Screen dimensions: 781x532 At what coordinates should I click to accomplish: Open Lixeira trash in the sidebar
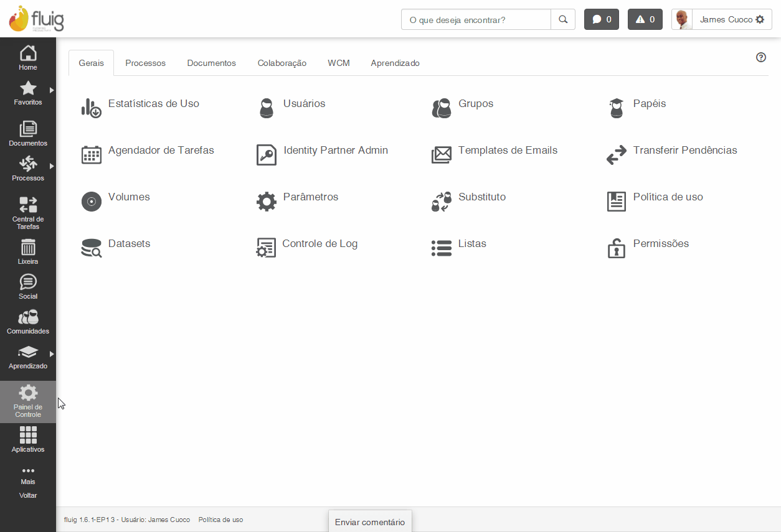tap(28, 251)
